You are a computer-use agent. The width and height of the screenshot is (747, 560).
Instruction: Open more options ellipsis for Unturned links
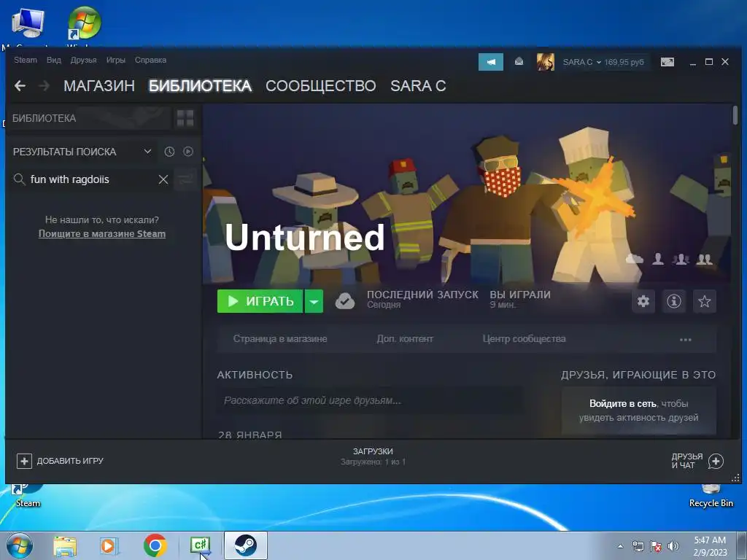[x=685, y=340]
